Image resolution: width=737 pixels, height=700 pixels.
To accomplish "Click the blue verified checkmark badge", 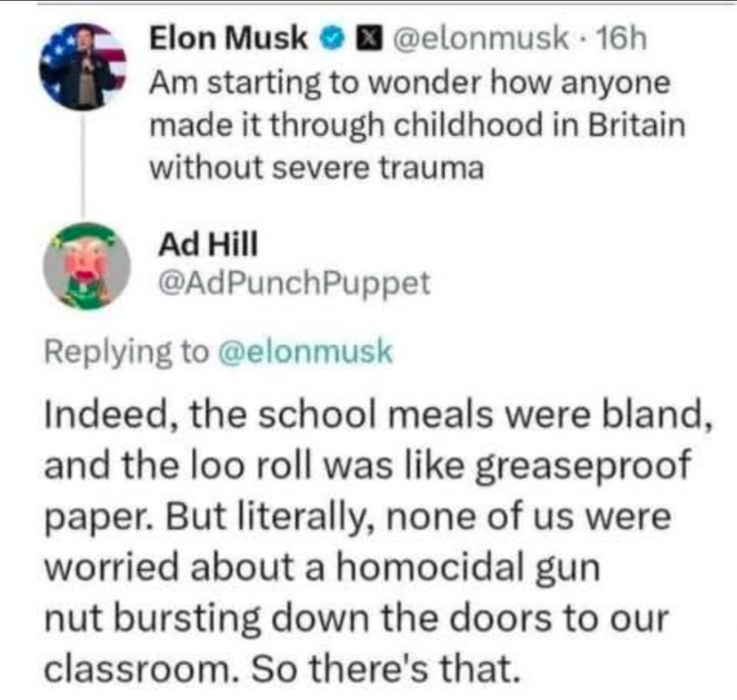I will pyautogui.click(x=329, y=38).
